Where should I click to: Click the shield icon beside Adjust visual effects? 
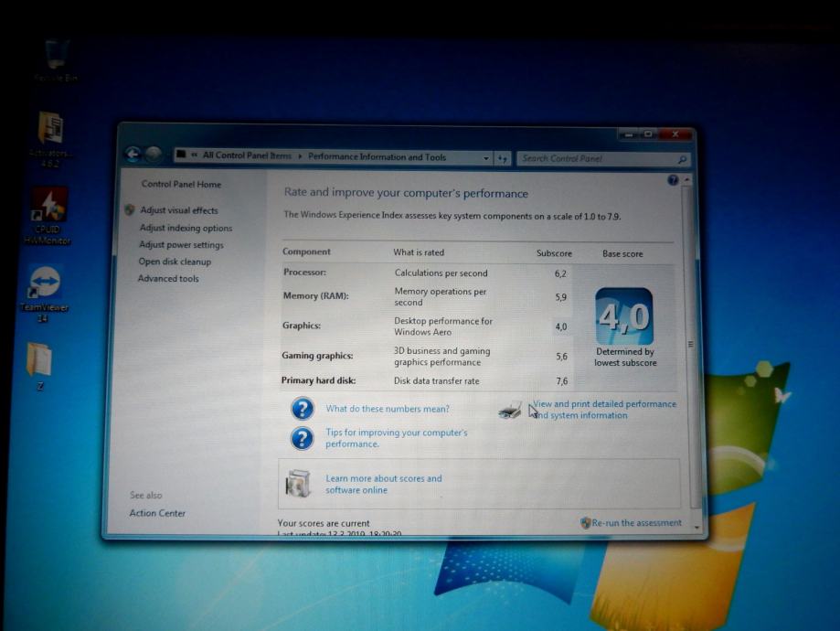coord(129,209)
